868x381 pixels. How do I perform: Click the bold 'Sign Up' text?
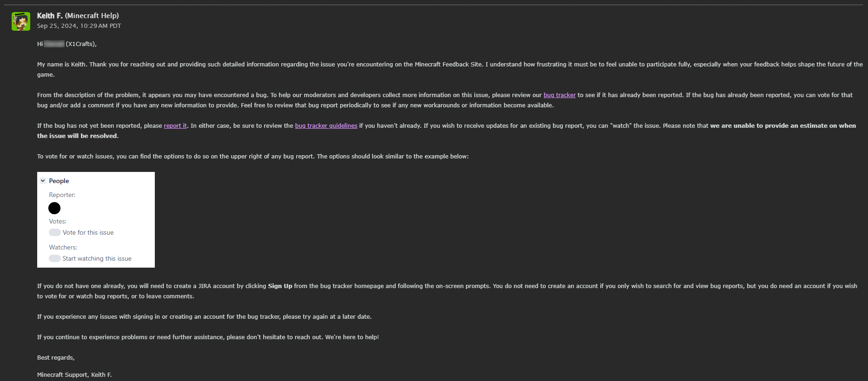(280, 286)
